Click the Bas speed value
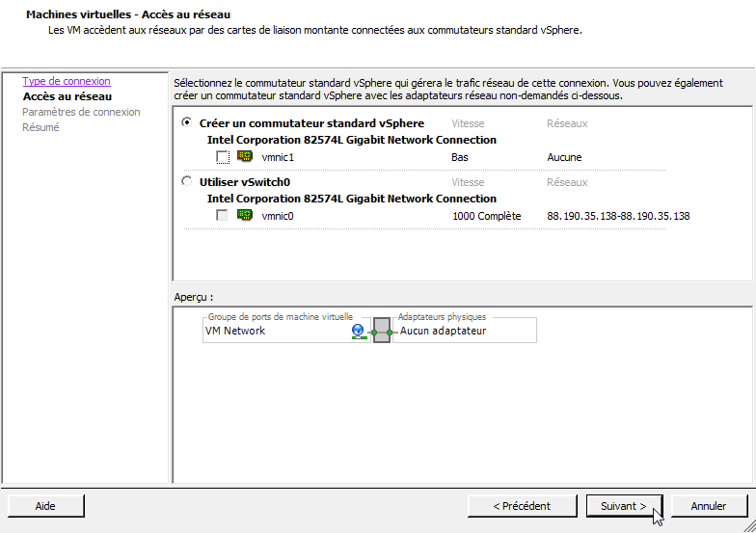 click(x=460, y=157)
